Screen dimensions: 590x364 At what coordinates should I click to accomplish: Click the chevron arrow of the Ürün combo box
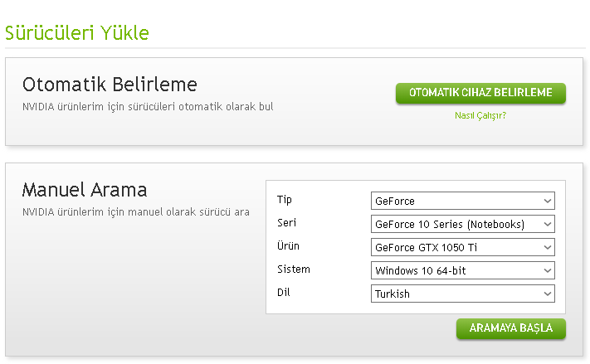(x=547, y=247)
